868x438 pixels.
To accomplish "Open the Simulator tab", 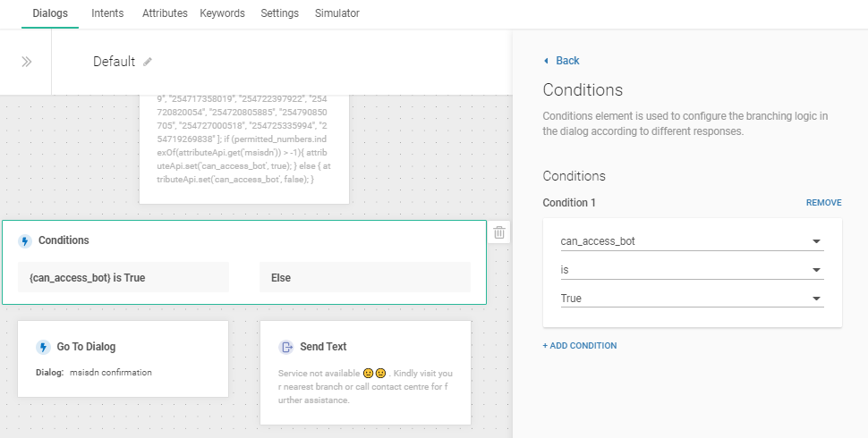I will click(x=337, y=13).
